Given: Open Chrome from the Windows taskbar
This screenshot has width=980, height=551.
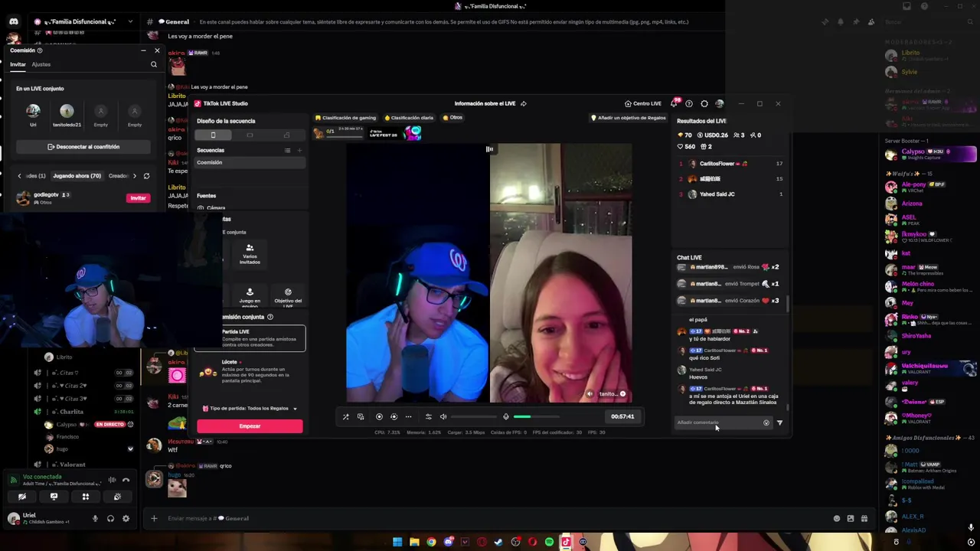Looking at the screenshot, I should [431, 542].
